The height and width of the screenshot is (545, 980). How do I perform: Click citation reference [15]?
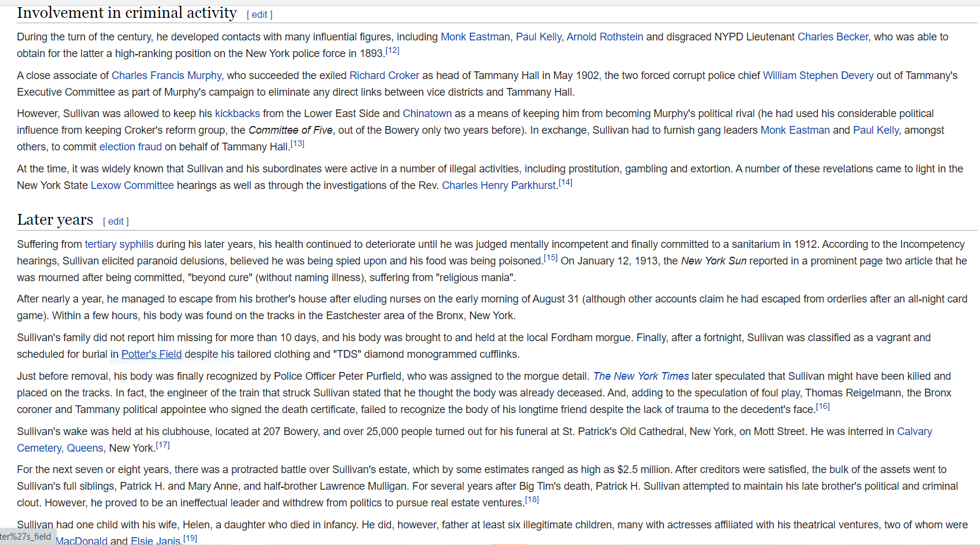click(551, 258)
